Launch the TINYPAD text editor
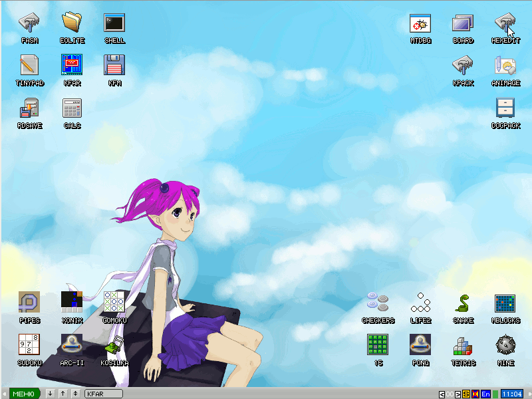 pos(29,66)
